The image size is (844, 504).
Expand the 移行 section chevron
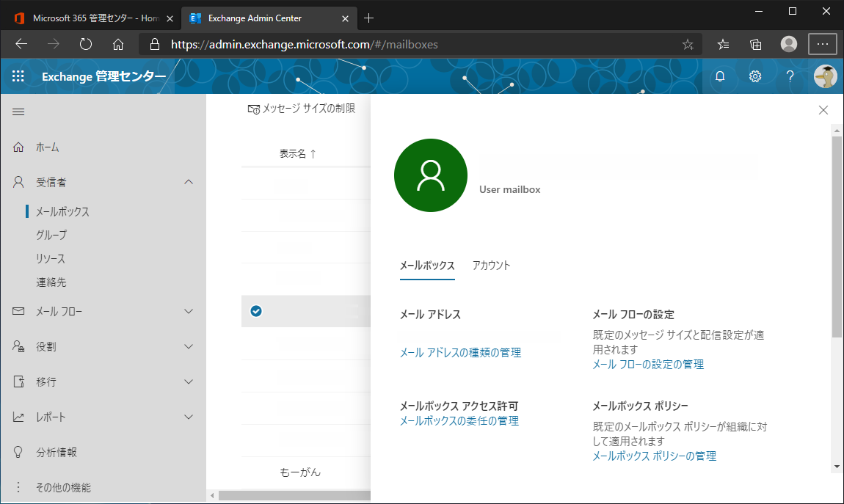pyautogui.click(x=189, y=381)
